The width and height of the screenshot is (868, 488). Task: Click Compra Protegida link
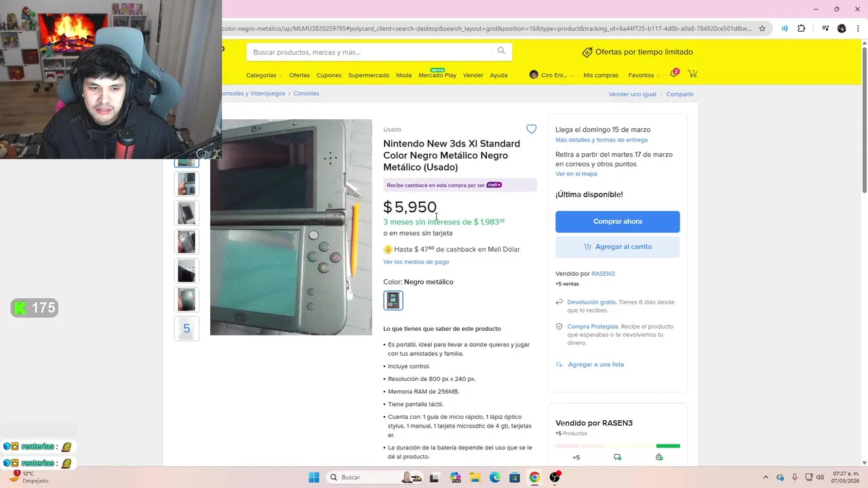592,327
